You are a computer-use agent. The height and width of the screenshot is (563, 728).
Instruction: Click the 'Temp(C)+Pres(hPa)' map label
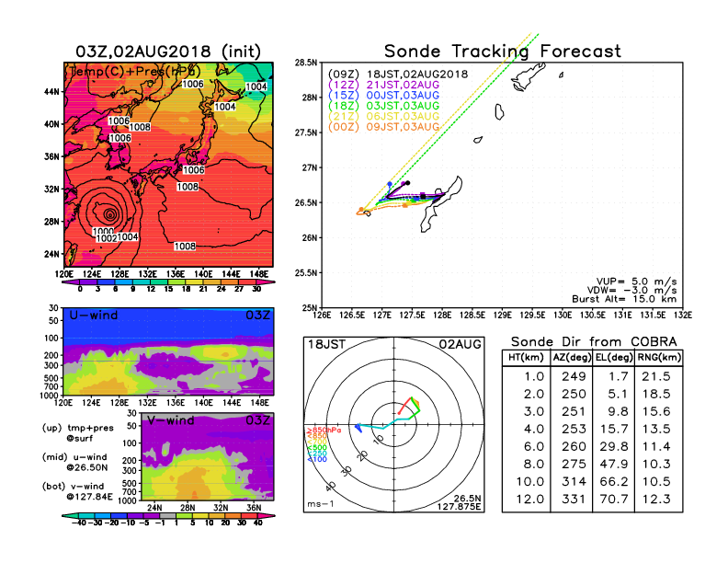point(134,71)
